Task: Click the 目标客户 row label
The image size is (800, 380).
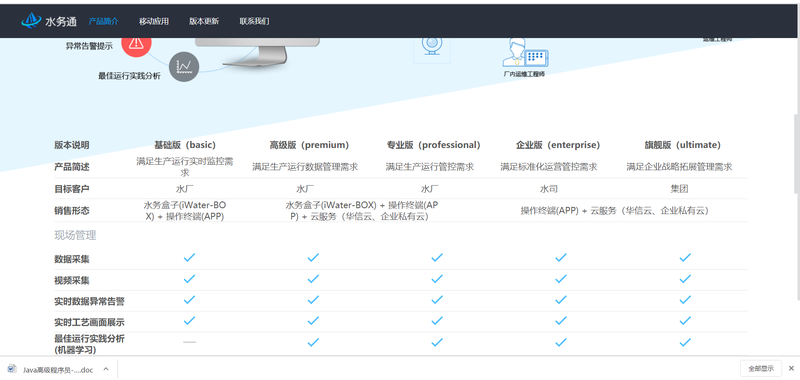Action: click(x=72, y=189)
